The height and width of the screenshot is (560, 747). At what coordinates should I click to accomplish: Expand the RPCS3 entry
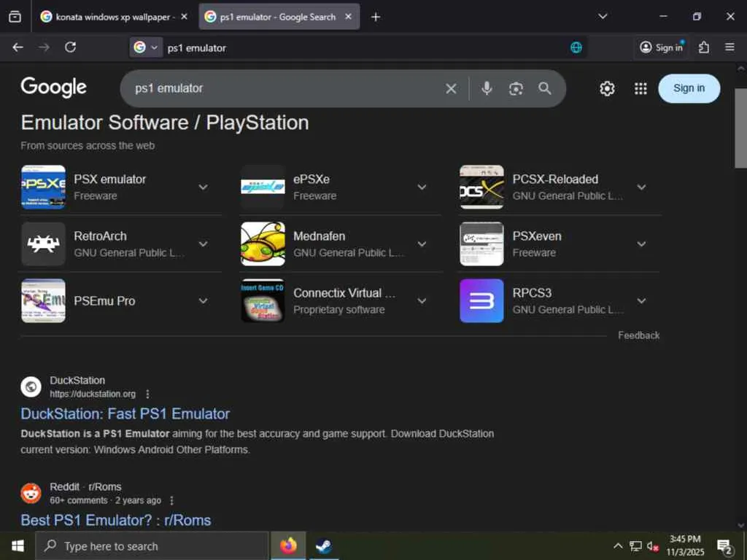[x=642, y=301]
